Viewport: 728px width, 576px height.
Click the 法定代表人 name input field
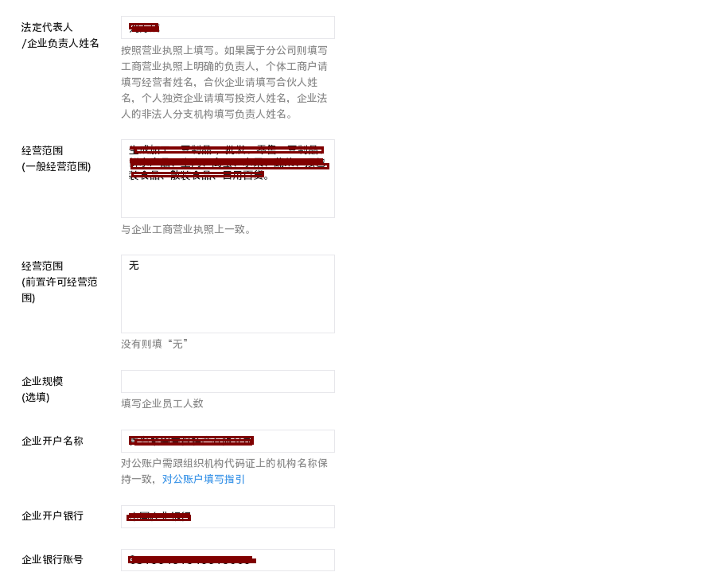(x=227, y=27)
